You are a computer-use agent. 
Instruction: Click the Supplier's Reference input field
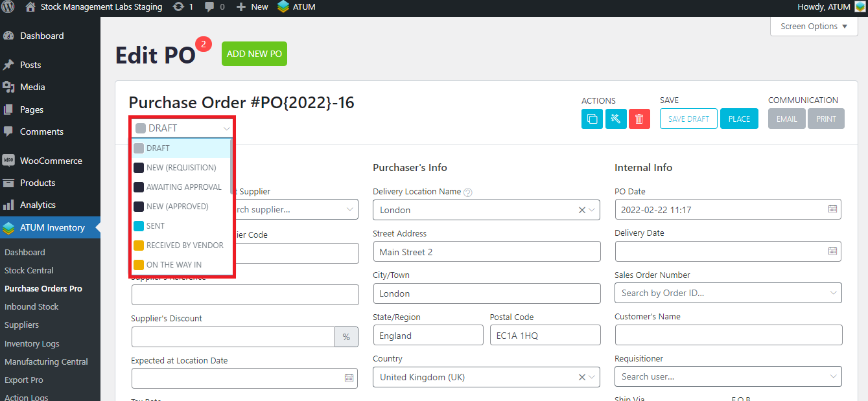[245, 295]
